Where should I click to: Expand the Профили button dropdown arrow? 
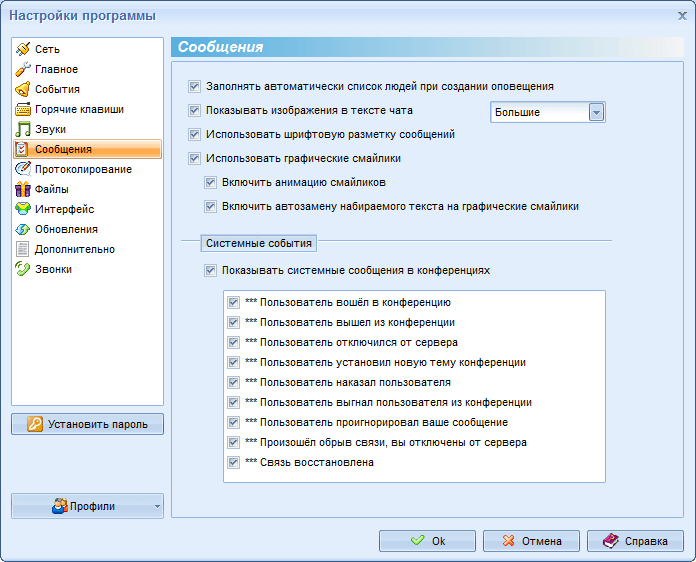tap(157, 507)
